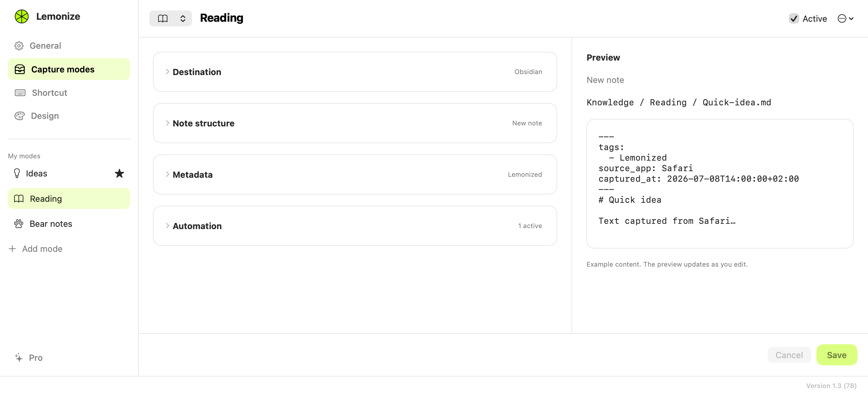Viewport: 868px width, 395px height.
Task: Click the Destination heading
Action: coord(197,72)
